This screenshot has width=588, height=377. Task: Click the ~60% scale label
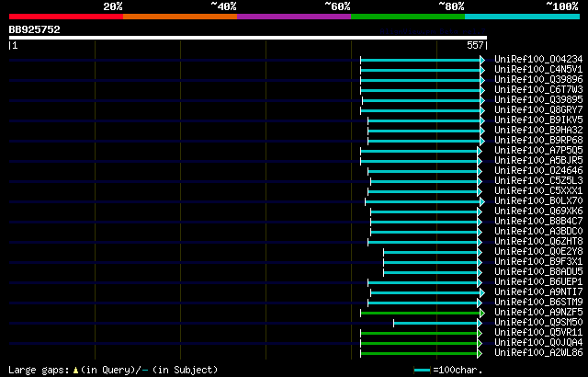[337, 6]
